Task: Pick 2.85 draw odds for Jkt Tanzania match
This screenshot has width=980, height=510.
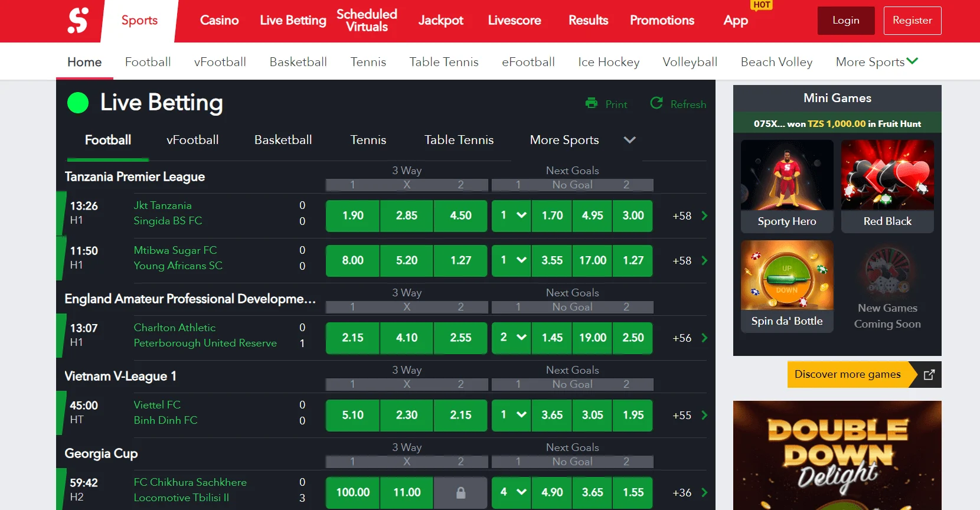Action: pos(407,215)
